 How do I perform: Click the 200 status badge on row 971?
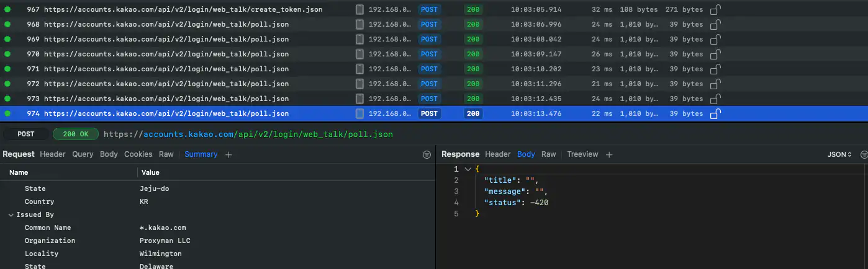tap(473, 69)
